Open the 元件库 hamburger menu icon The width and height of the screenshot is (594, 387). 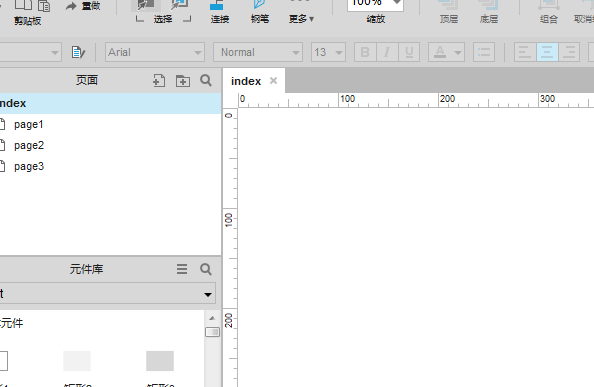click(x=182, y=269)
